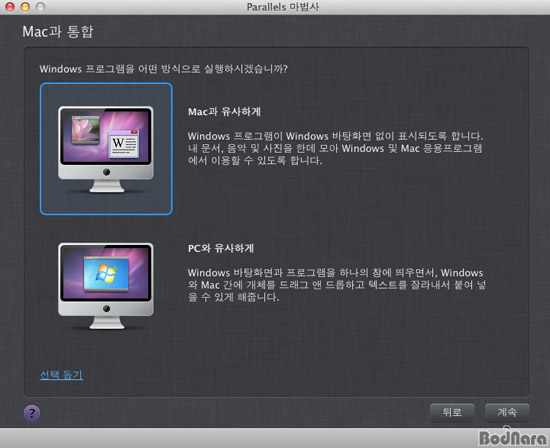Select the PC-like iMac preview image
This screenshot has width=550, height=448.
(x=106, y=286)
